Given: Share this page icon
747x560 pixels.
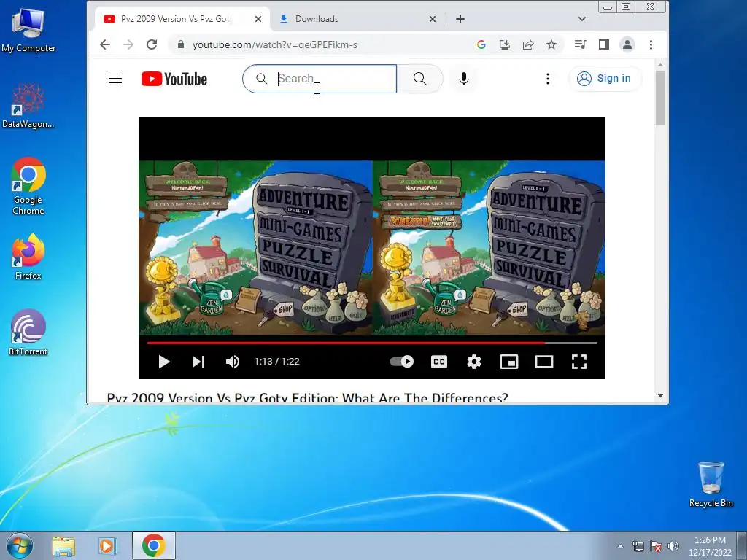Looking at the screenshot, I should pos(528,44).
